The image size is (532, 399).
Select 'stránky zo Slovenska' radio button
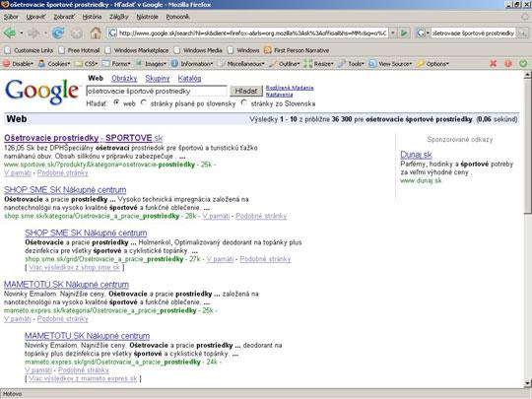click(244, 102)
